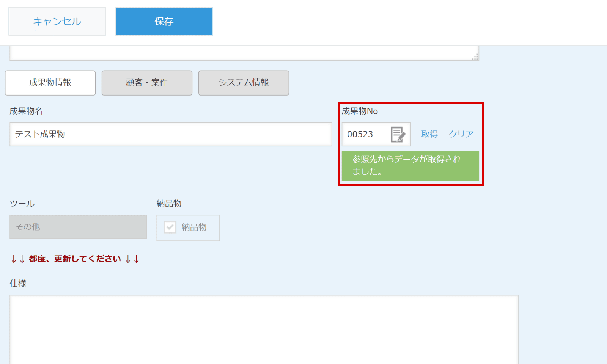Focus the 仕様 text area
607x364 pixels.
pyautogui.click(x=264, y=329)
